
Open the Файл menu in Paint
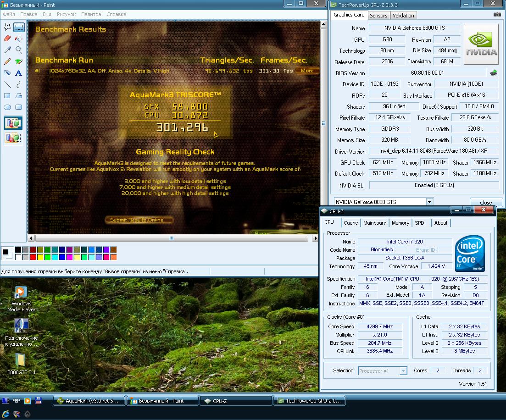9,14
